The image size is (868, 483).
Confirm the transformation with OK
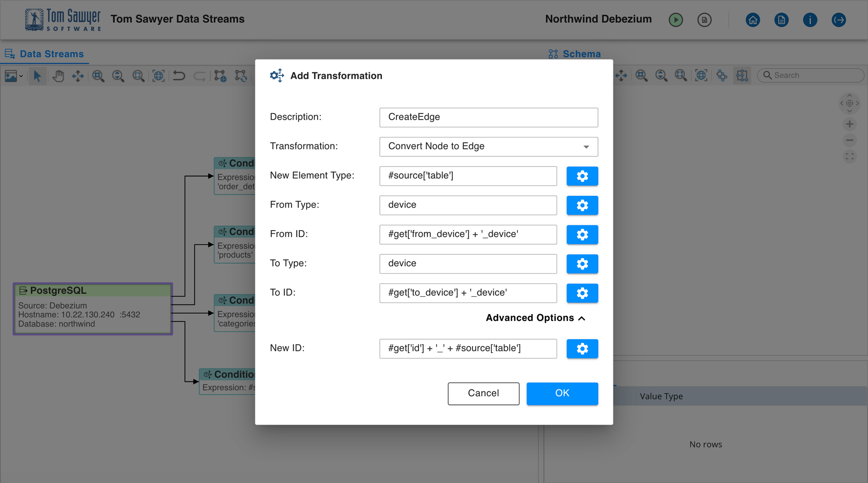[x=562, y=393]
